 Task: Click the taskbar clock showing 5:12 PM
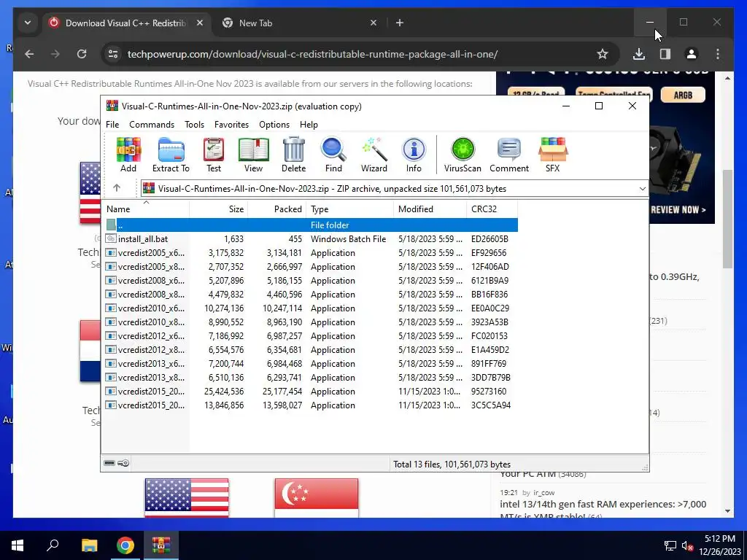pyautogui.click(x=719, y=545)
